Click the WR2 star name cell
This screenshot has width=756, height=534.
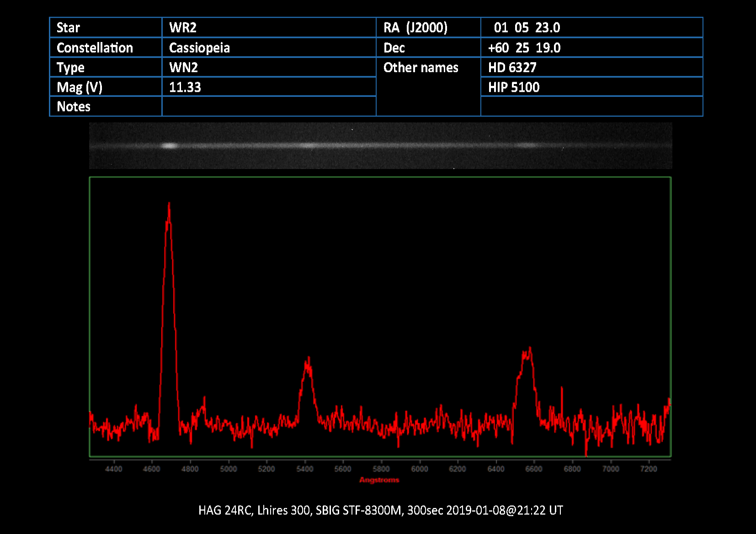click(x=183, y=28)
